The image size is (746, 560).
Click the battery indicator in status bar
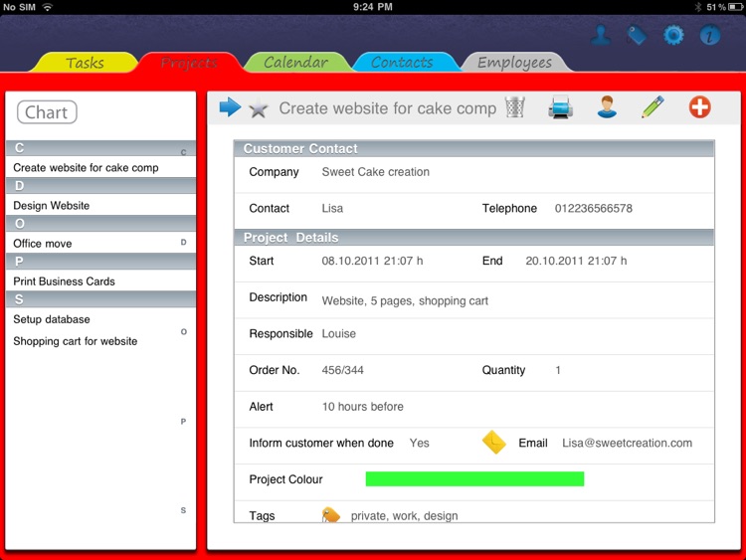736,7
